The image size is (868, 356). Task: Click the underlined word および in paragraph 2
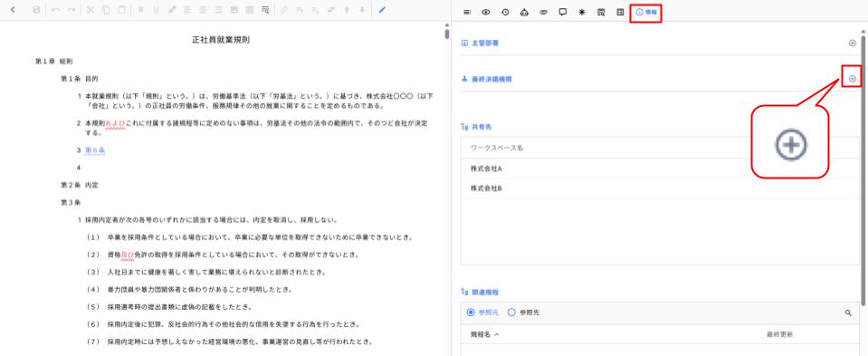point(115,123)
